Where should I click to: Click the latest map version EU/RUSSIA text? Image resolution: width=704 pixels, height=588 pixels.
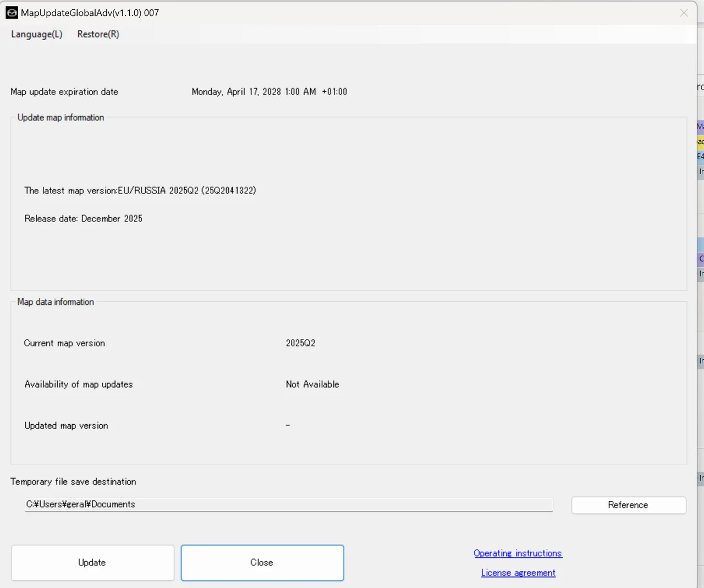[x=140, y=191]
